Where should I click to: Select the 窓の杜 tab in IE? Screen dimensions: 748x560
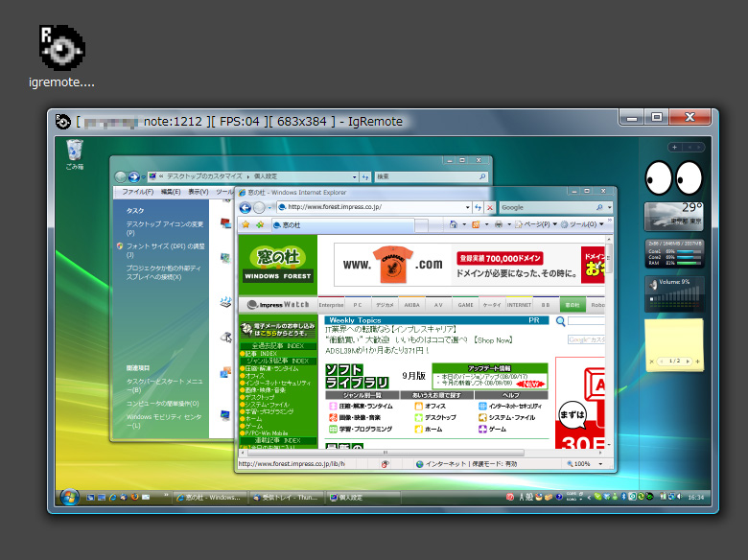pos(342,225)
